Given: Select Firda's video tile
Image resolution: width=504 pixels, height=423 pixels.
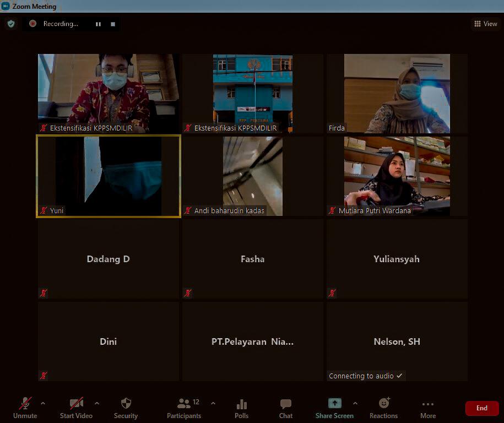Looking at the screenshot, I should point(397,93).
